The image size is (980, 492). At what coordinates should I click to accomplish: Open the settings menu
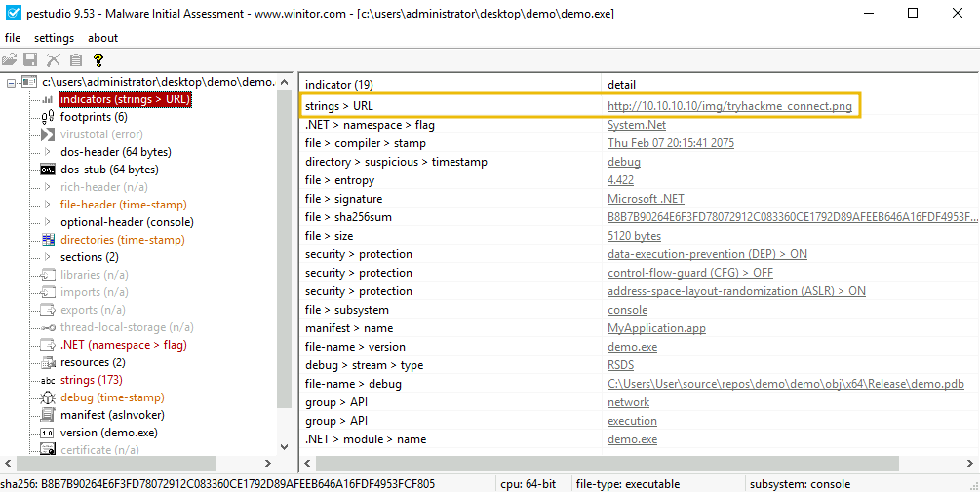pos(54,38)
